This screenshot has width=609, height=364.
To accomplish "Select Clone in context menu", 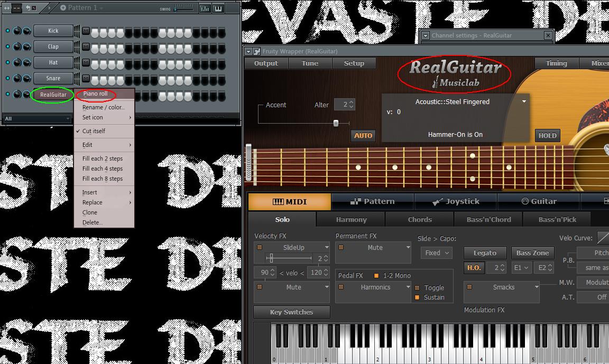I will [90, 213].
